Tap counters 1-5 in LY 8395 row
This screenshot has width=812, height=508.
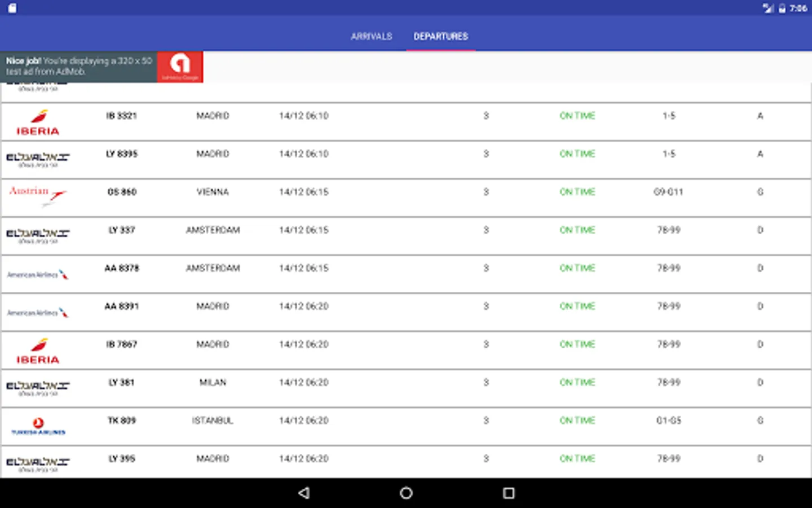(x=669, y=154)
